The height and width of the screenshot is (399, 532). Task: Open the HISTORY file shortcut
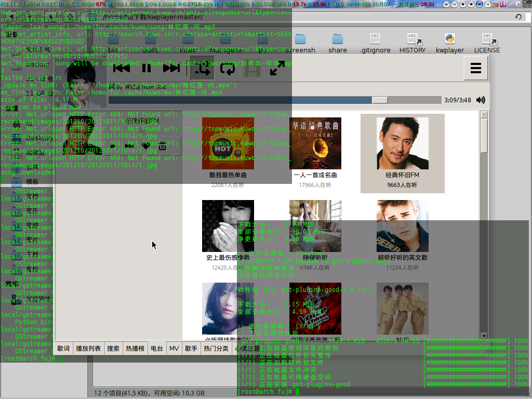tap(413, 44)
